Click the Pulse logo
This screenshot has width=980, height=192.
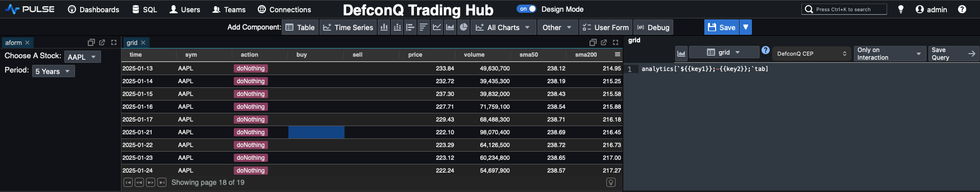[30, 9]
